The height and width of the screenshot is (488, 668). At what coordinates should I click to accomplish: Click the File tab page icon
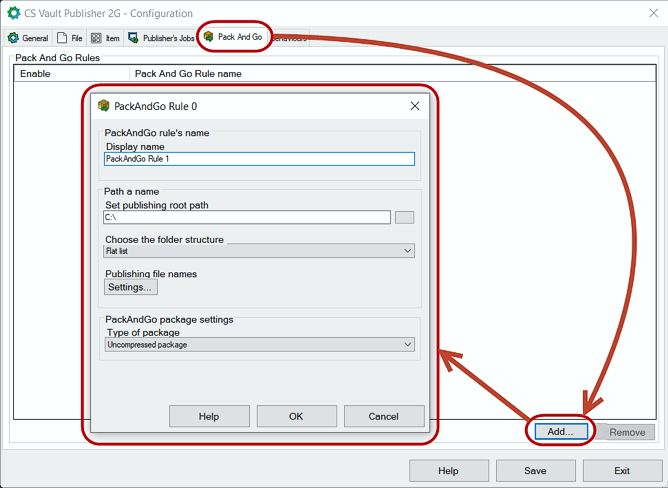point(62,38)
